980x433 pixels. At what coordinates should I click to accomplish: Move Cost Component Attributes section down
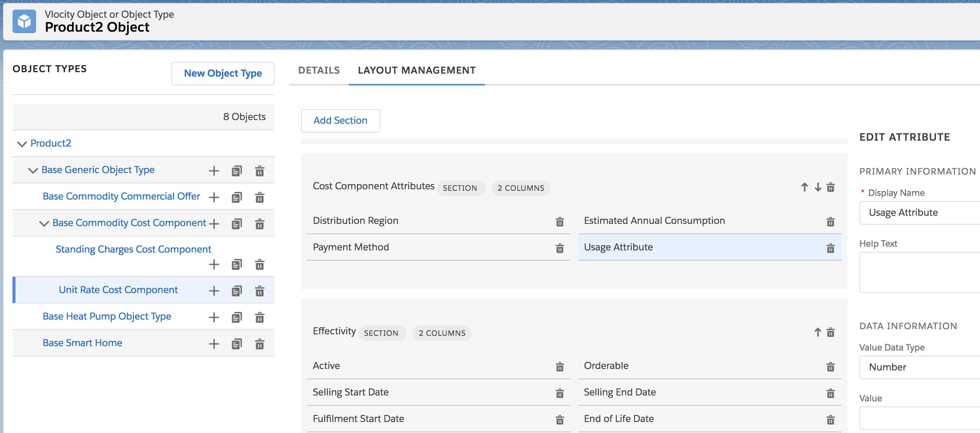(817, 187)
